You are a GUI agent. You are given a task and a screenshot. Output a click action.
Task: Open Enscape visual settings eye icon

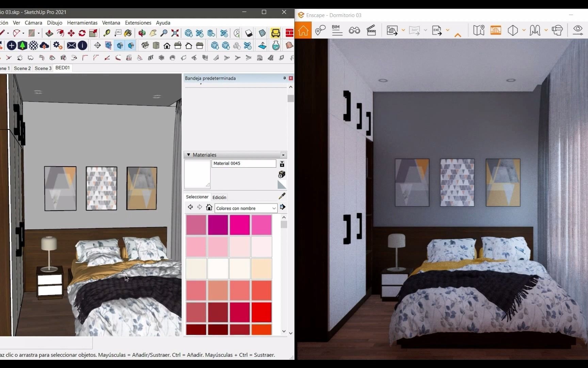tap(577, 30)
